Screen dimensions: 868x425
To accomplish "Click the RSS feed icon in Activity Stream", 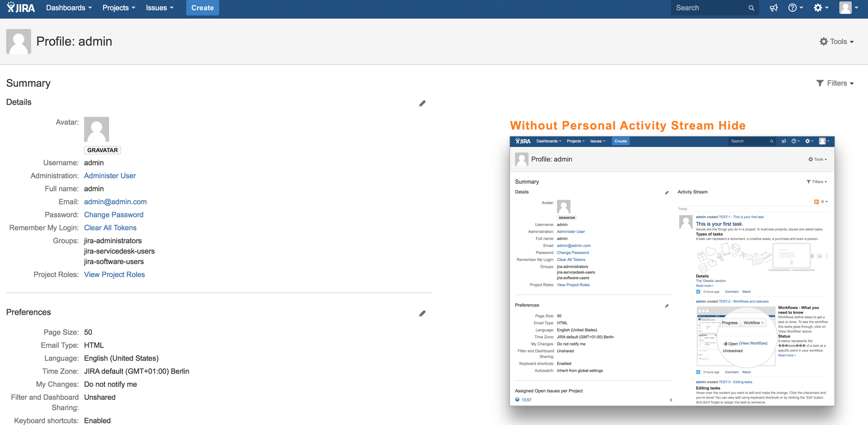I will [817, 202].
